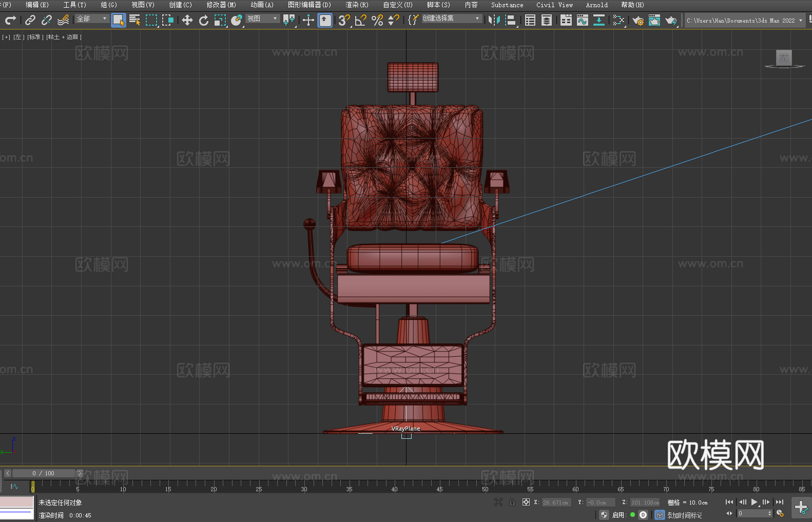The height and width of the screenshot is (522, 812).
Task: Open Select by Name list
Action: point(135,20)
